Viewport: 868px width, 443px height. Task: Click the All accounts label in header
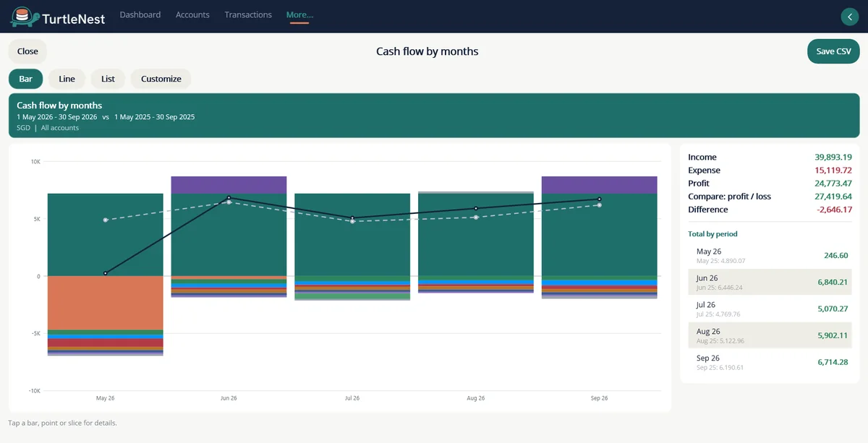click(60, 128)
